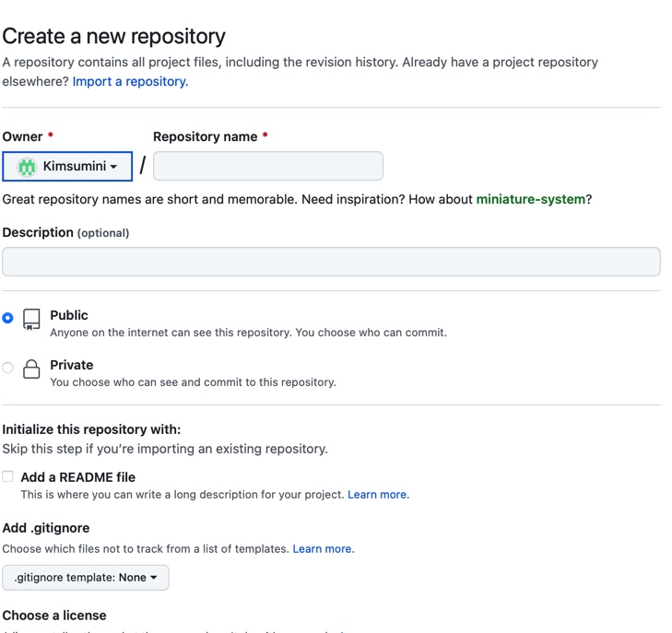
Task: Click the 'Description (optional)' label
Action: click(65, 232)
